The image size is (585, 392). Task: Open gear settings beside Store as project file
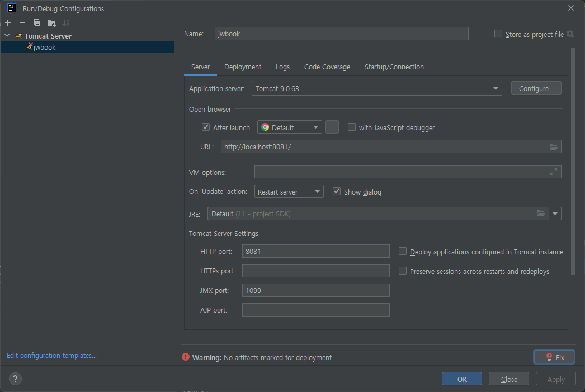(x=570, y=34)
